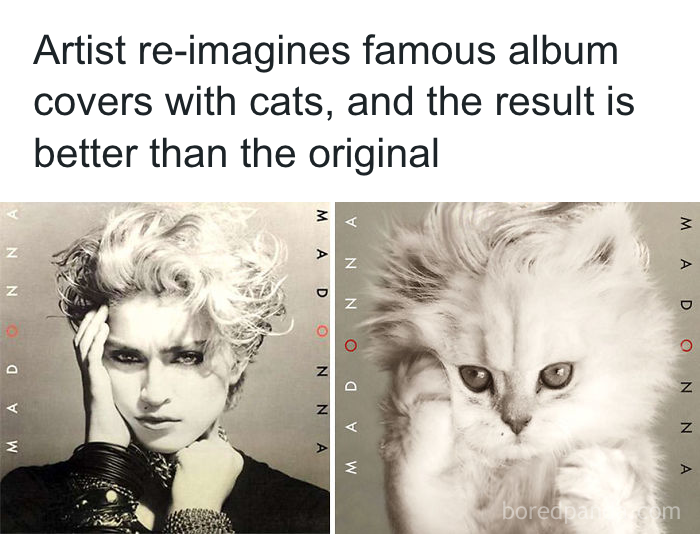Click red O on cat cover's right edge
Image resolution: width=700 pixels, height=534 pixels.
click(x=686, y=345)
